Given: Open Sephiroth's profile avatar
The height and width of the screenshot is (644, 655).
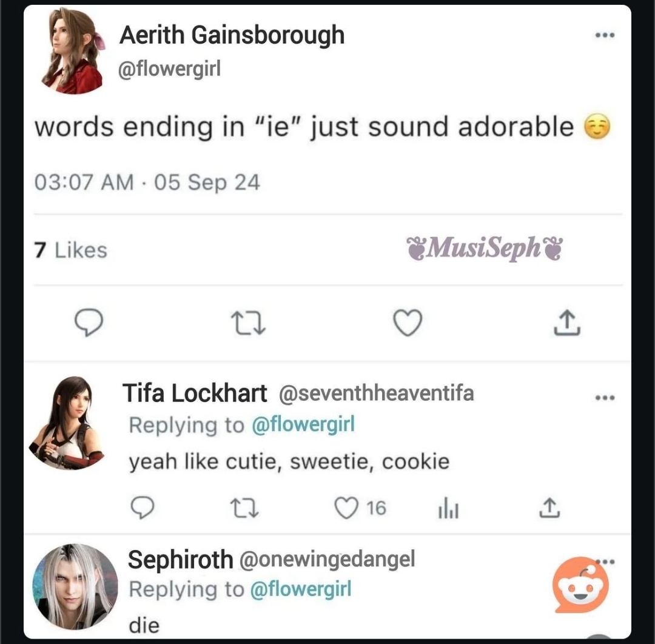Looking at the screenshot, I should 75,586.
